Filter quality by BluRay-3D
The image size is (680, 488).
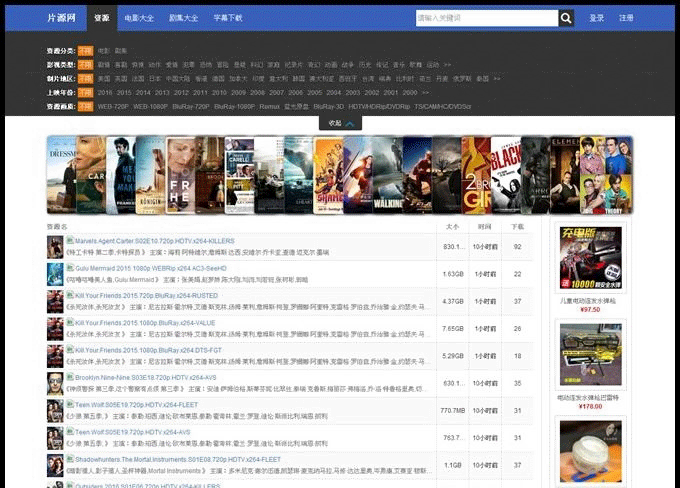pyautogui.click(x=328, y=106)
